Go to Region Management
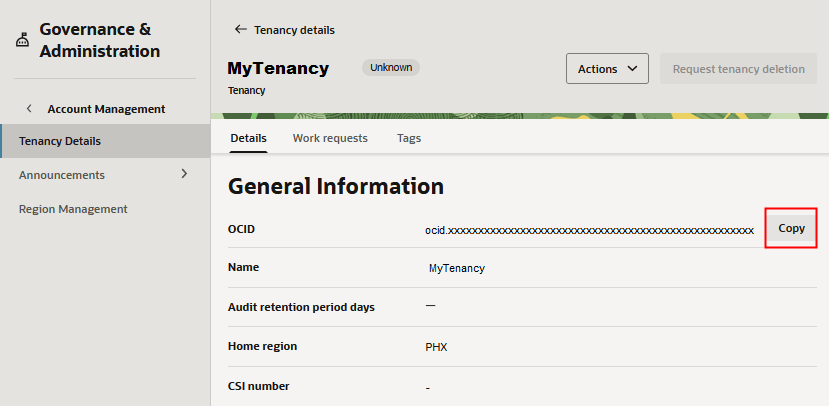 [73, 209]
